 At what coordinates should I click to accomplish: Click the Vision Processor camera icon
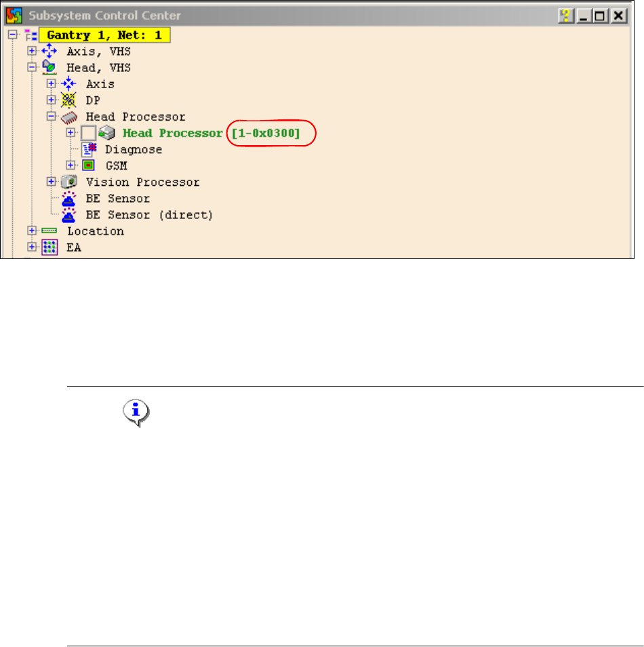[69, 182]
